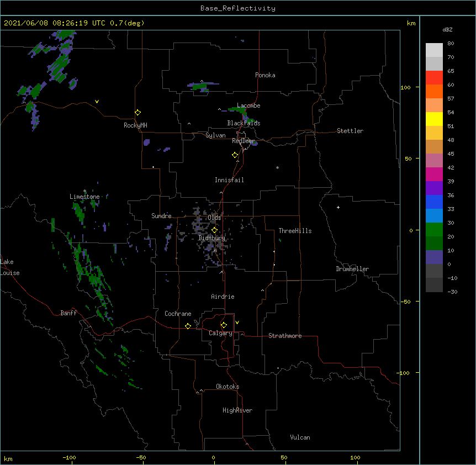Click the Strathmore label

point(285,336)
